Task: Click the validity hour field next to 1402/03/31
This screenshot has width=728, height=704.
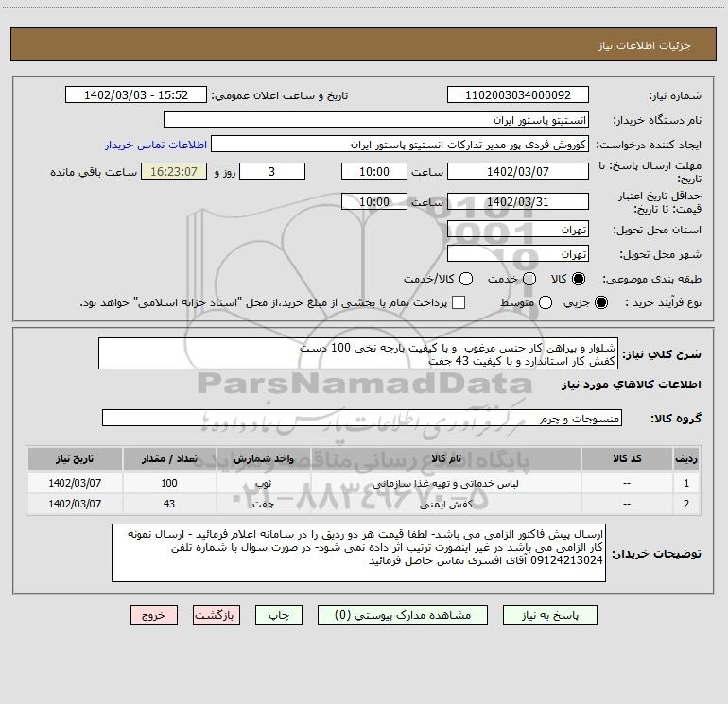Action: (374, 201)
